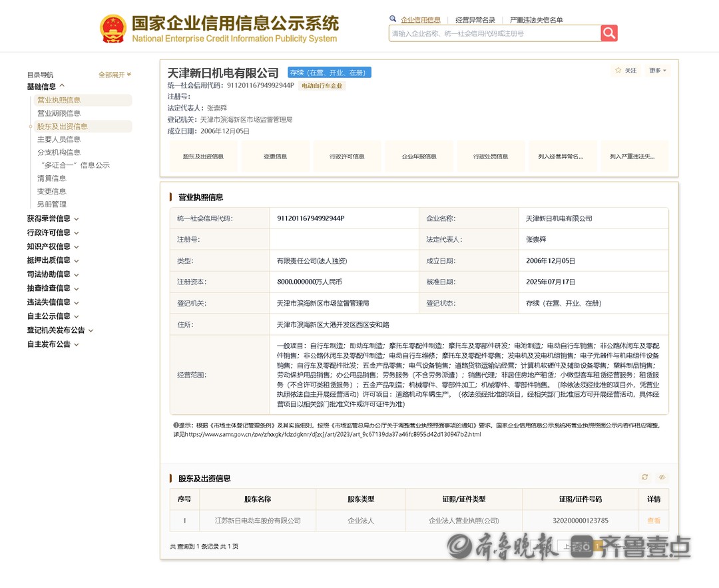This screenshot has width=719, height=588.
Task: Click the 股东及出资信息 shortcut card
Action: [x=203, y=156]
